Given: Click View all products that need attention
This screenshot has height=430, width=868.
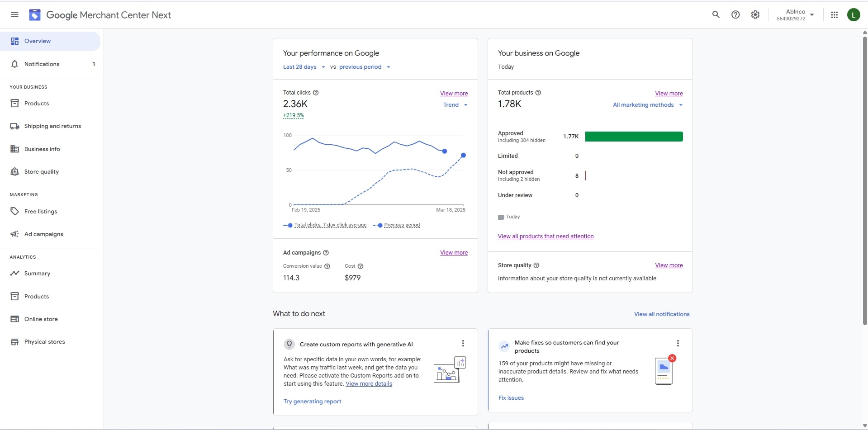Looking at the screenshot, I should pyautogui.click(x=545, y=236).
